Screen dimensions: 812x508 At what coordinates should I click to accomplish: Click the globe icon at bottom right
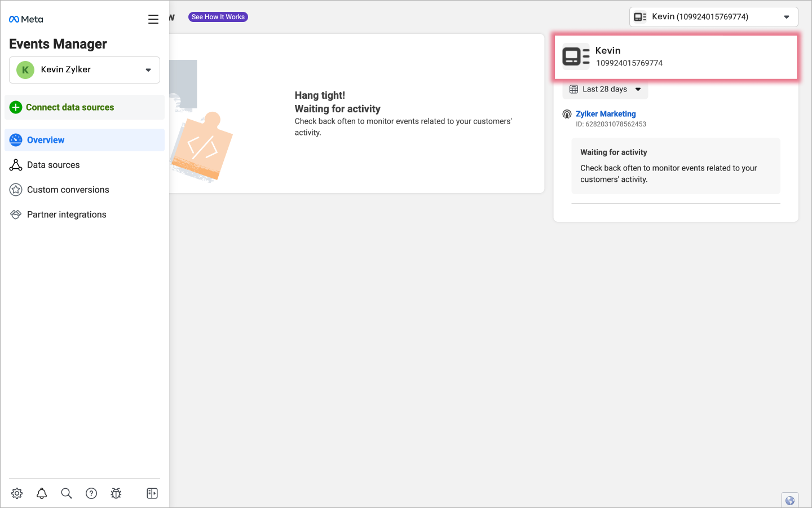(790, 501)
